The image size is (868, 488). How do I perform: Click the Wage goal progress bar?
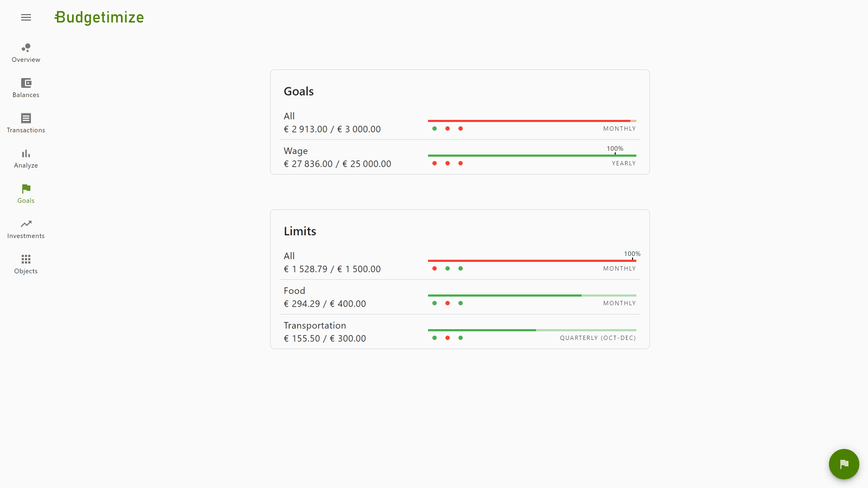pos(532,156)
